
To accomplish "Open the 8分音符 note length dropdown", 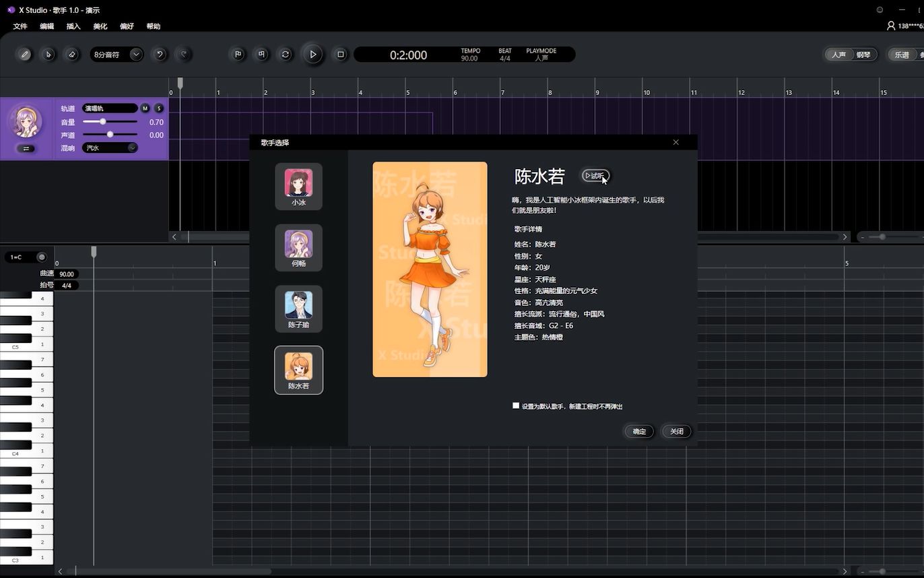I will pos(117,55).
